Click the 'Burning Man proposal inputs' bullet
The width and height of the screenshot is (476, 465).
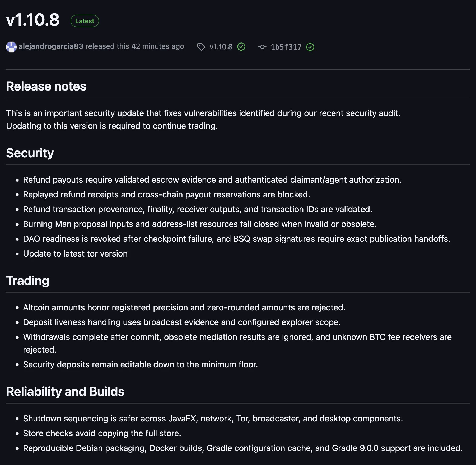click(200, 224)
